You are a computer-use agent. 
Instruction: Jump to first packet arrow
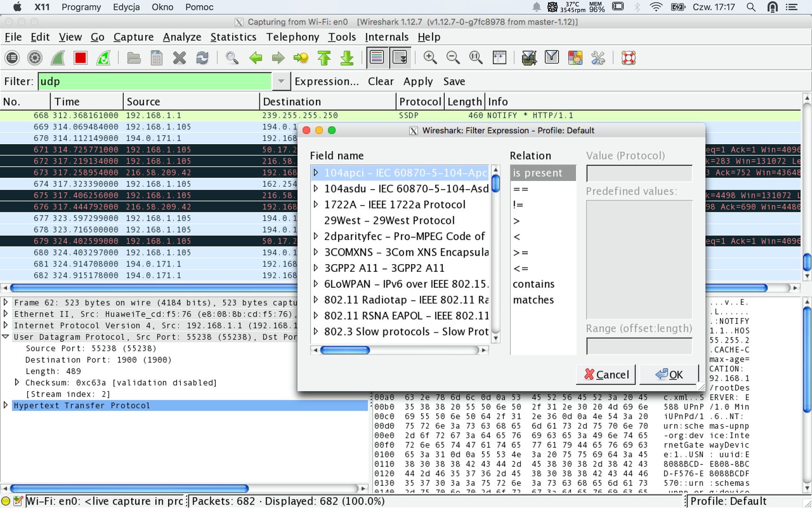[x=324, y=58]
